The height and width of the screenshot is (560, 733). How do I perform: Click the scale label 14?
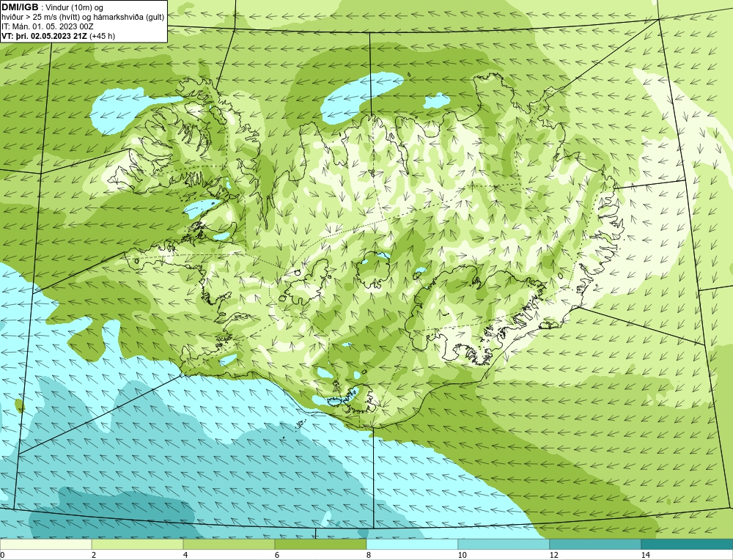click(x=645, y=555)
